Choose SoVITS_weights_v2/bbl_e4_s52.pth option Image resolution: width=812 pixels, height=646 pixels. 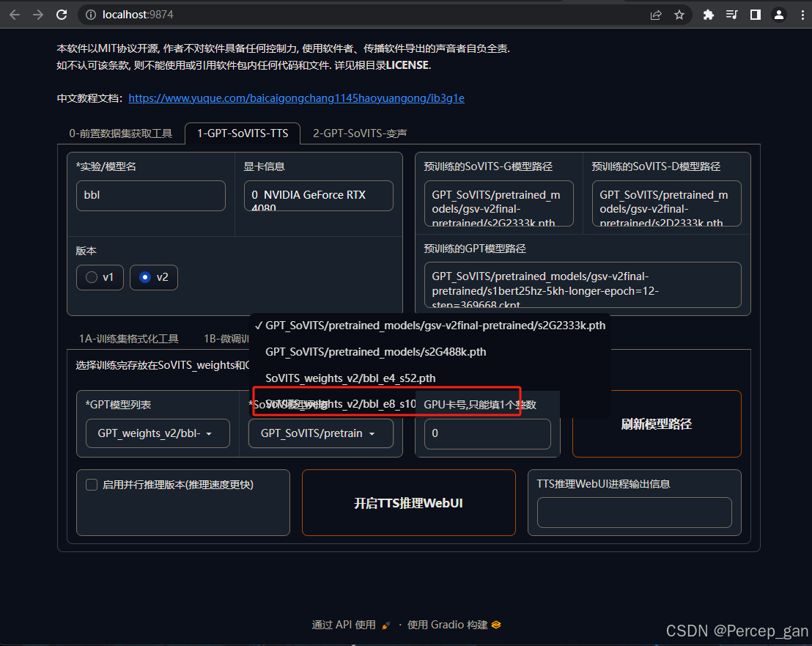click(430, 378)
